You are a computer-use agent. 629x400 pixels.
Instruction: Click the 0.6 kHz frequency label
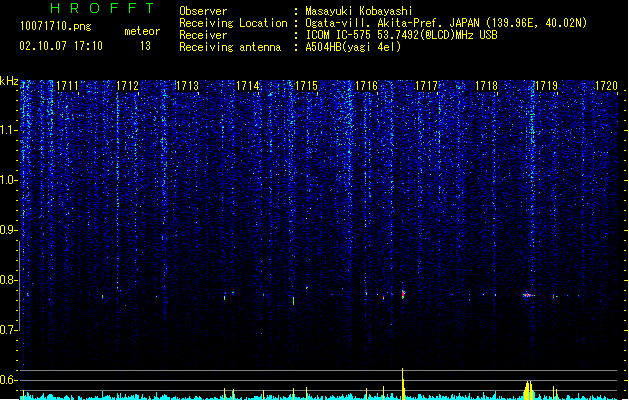click(9, 380)
